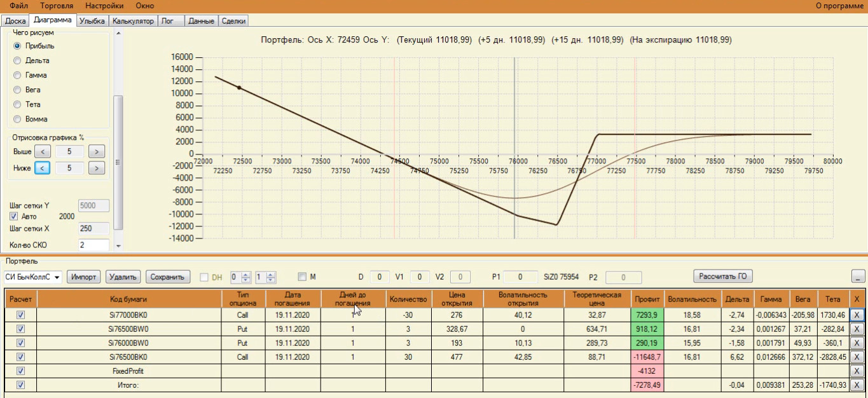Enable the 'M' checkbox
Image resolution: width=868 pixels, height=398 pixels.
point(303,277)
